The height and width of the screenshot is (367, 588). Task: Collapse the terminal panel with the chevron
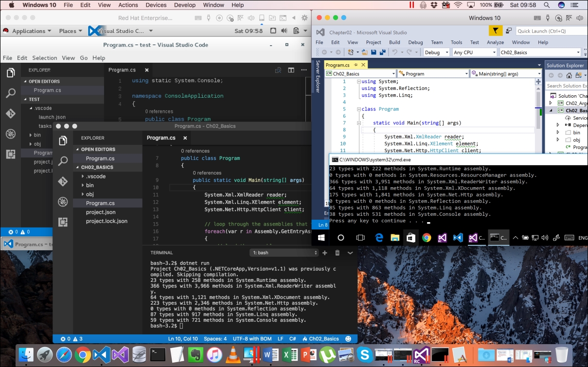pos(350,253)
